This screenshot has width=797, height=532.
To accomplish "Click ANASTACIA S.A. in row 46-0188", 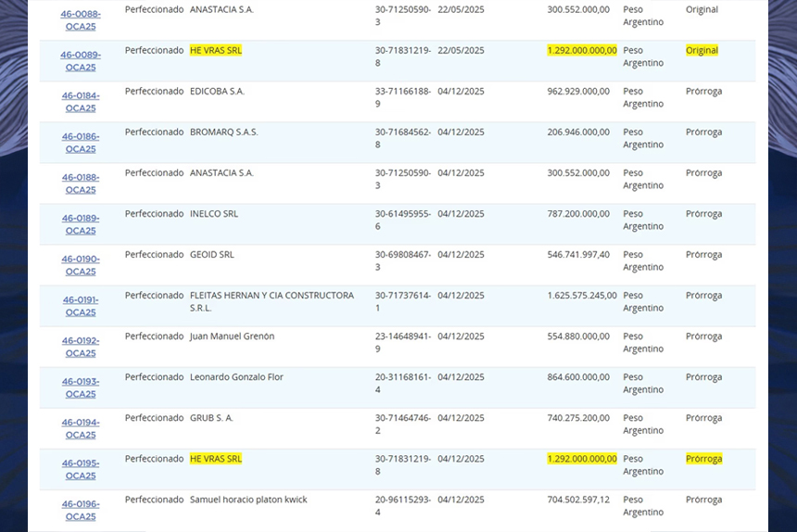I will [x=221, y=172].
